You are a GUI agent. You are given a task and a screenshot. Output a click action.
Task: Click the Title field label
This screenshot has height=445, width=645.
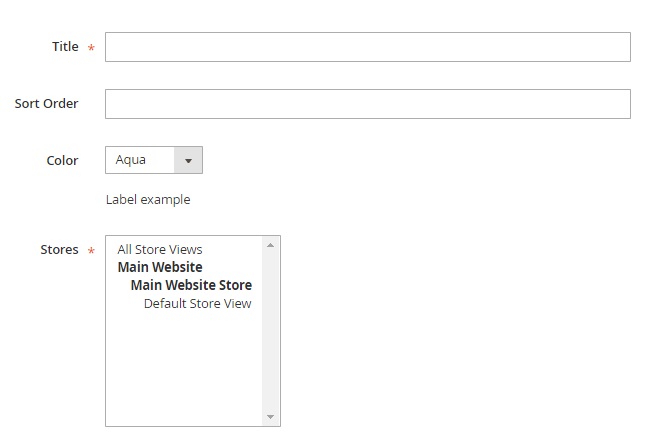point(65,46)
